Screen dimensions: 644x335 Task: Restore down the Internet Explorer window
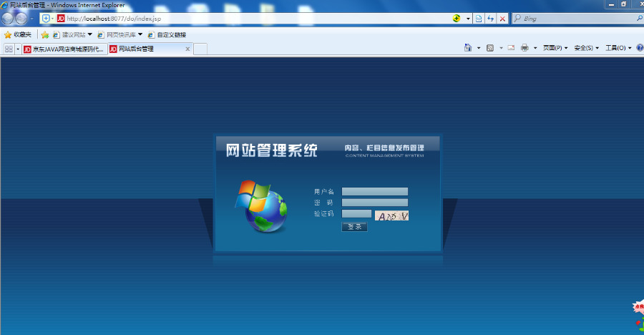(624, 4)
